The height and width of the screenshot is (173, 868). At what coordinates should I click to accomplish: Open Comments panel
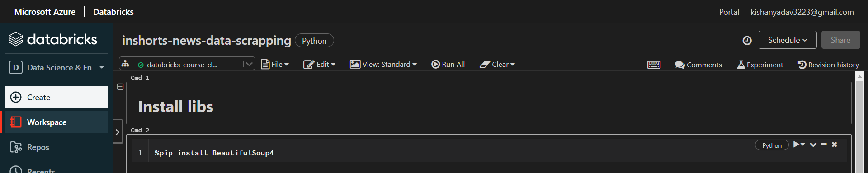(x=698, y=65)
